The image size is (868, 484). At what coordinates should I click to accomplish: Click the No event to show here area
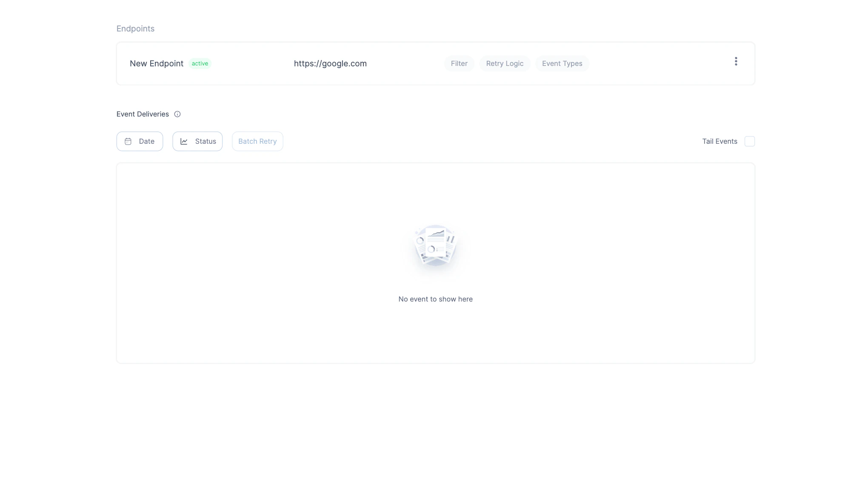tap(435, 299)
